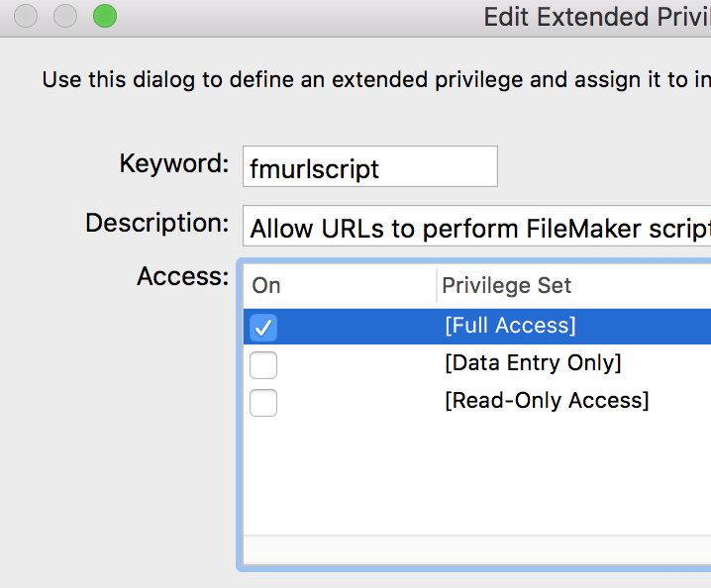Focus the Description text field

[477, 228]
